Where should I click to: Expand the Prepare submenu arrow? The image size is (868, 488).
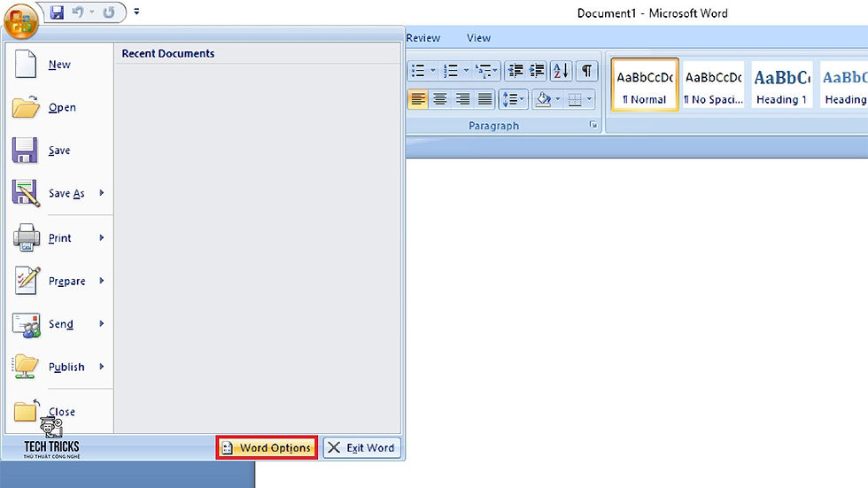click(102, 281)
